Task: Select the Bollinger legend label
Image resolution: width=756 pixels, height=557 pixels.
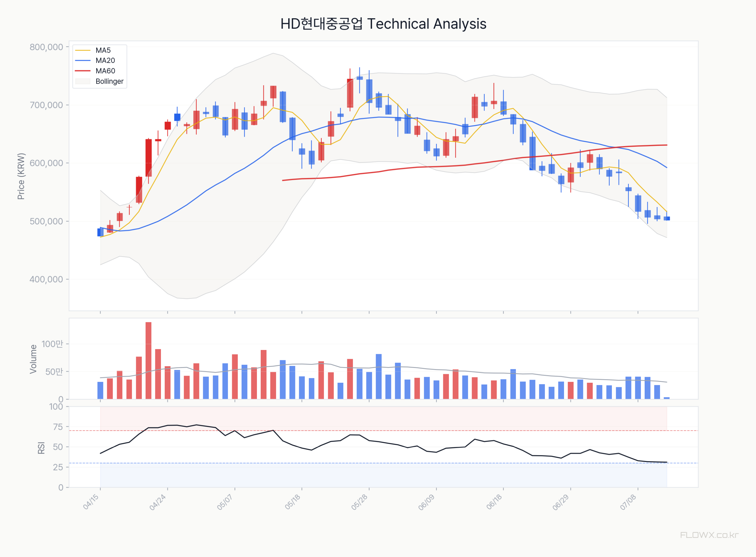Action: (110, 81)
